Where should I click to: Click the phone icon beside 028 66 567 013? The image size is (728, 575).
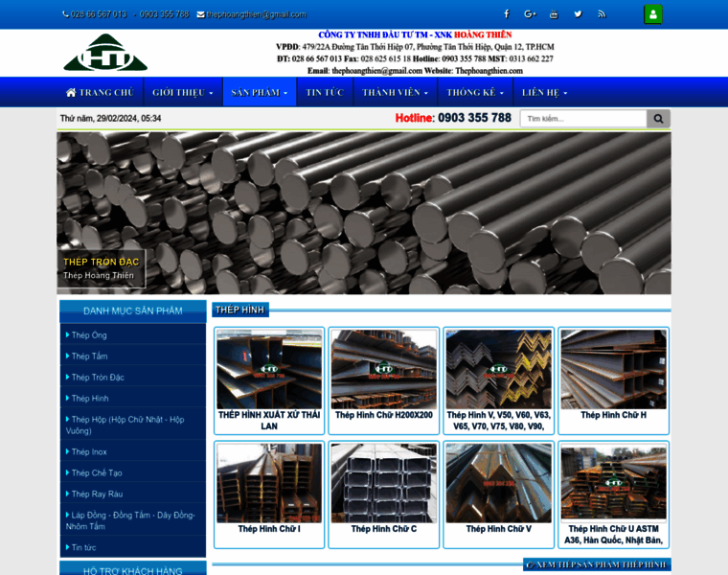coord(65,14)
